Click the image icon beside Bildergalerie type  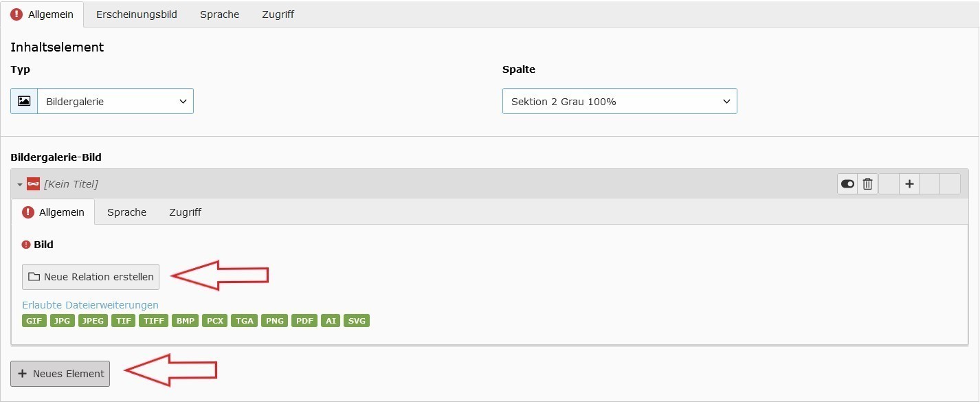click(x=24, y=101)
